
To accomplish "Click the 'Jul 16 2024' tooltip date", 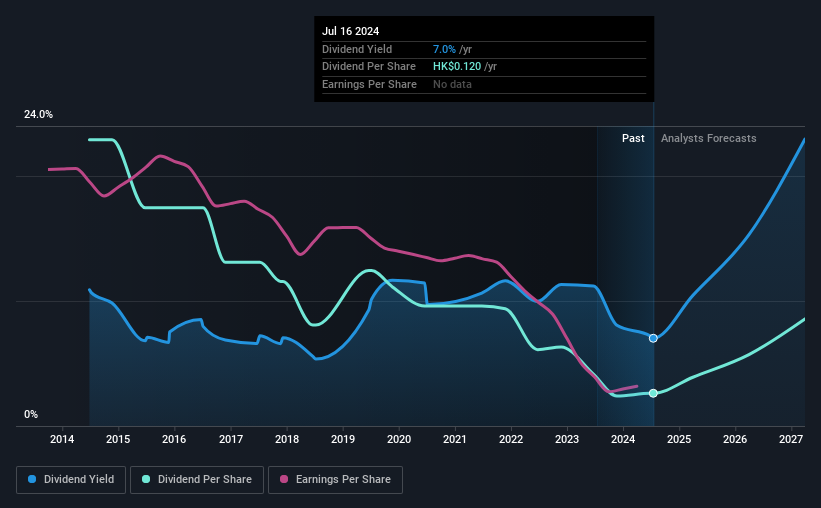I will [x=350, y=31].
